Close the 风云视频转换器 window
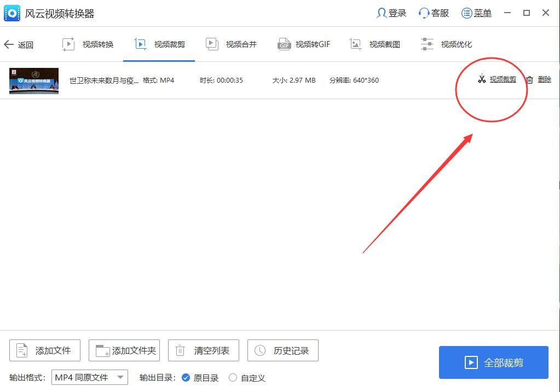This screenshot has height=392, width=560. [546, 13]
